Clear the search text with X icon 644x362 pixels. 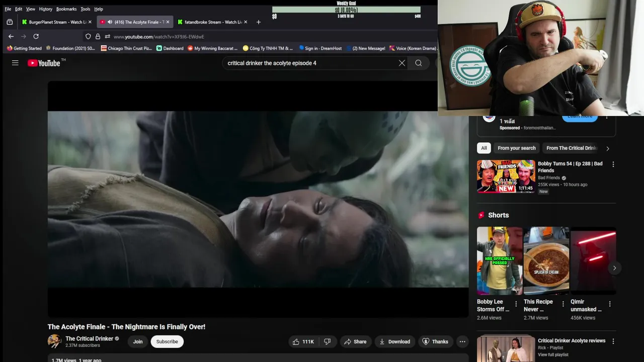pos(402,63)
